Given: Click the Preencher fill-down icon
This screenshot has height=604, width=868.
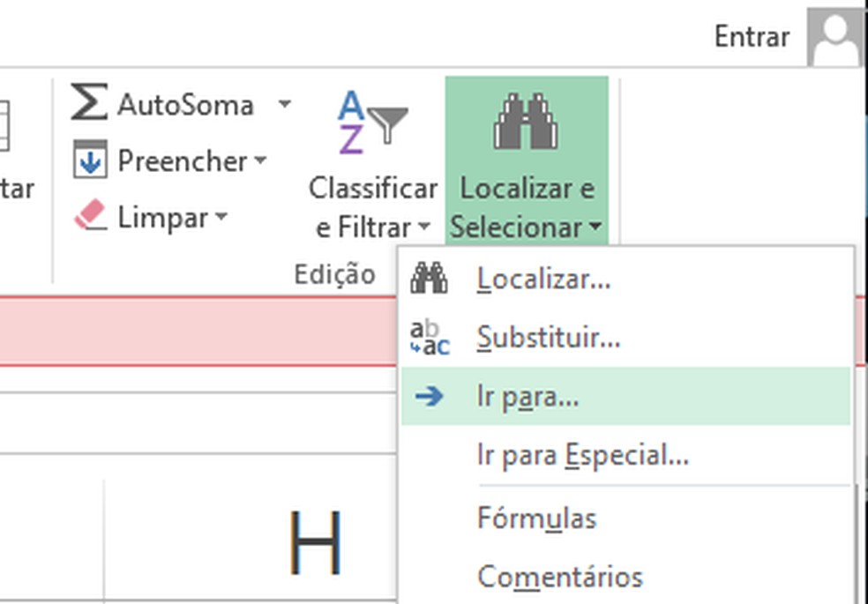Looking at the screenshot, I should pyautogui.click(x=90, y=160).
